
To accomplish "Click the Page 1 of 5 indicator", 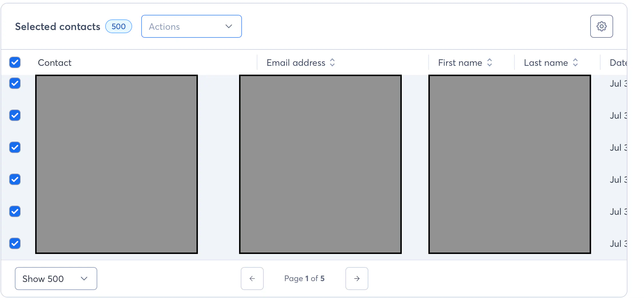I will 304,279.
